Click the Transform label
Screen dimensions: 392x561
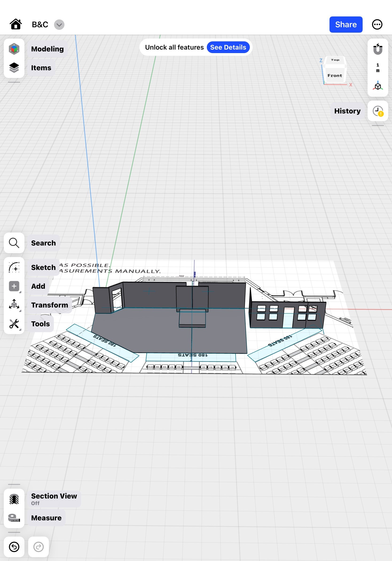pyautogui.click(x=50, y=305)
